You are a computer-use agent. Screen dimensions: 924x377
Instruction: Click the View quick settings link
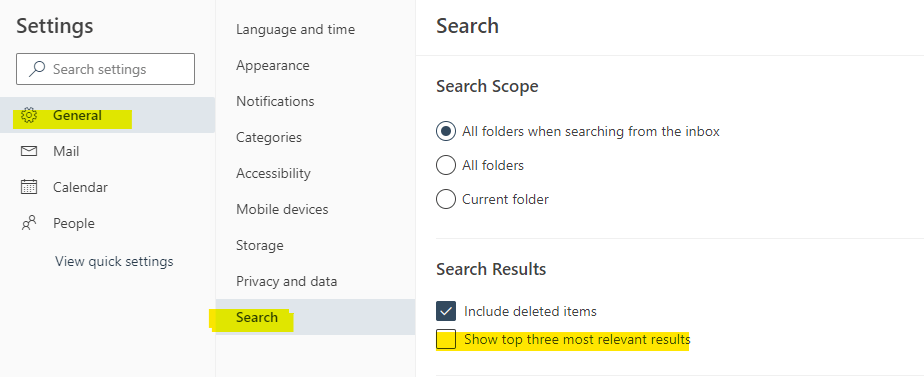click(114, 261)
